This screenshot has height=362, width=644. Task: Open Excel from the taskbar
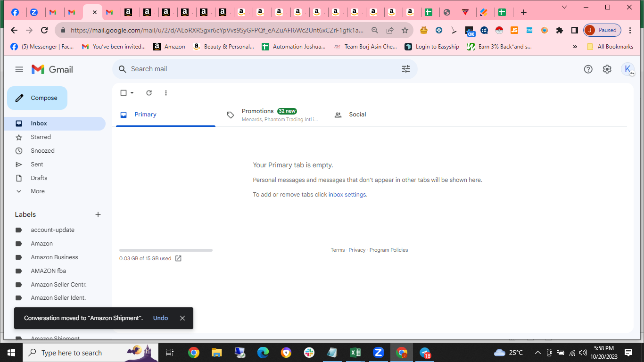(355, 353)
